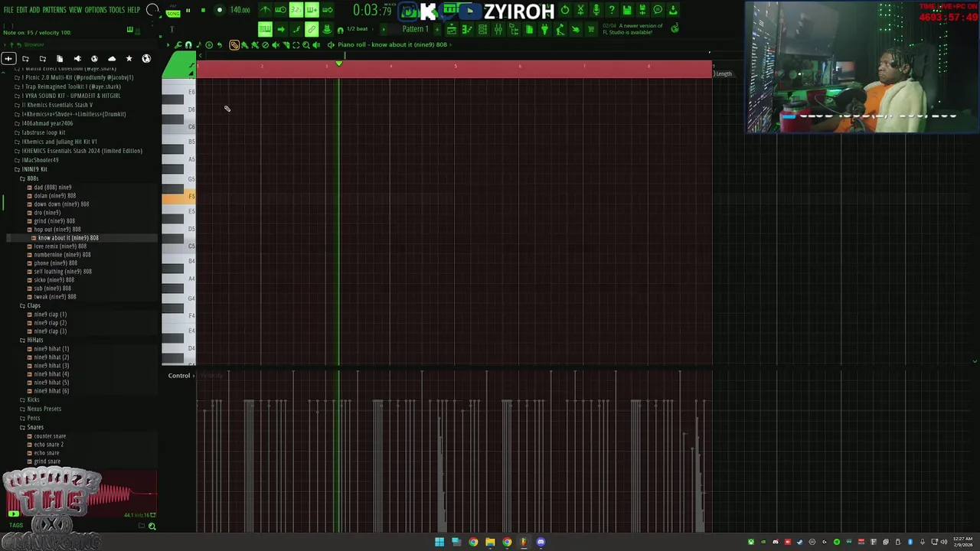Toggle the step editing arrow icon
This screenshot has height=551, width=980.
280,29
